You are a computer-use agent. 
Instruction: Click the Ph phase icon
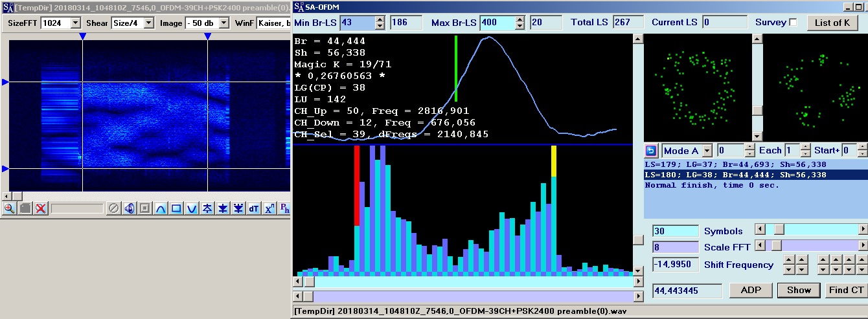point(284,208)
